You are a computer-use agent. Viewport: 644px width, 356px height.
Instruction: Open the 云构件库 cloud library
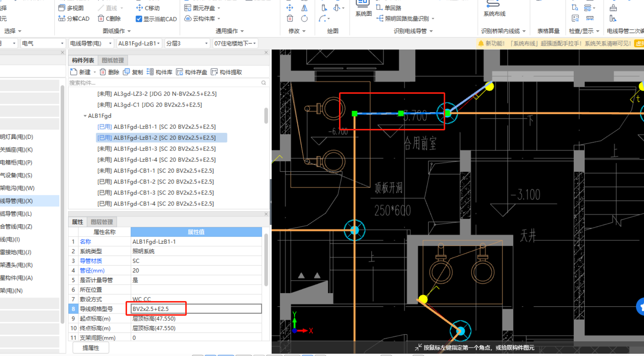click(x=202, y=19)
